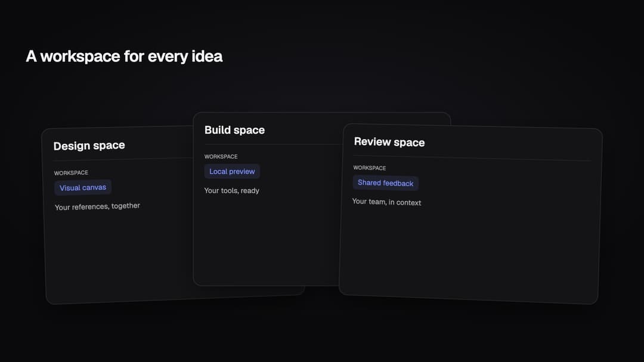
Task: Select the Shared feedback tag
Action: click(385, 183)
